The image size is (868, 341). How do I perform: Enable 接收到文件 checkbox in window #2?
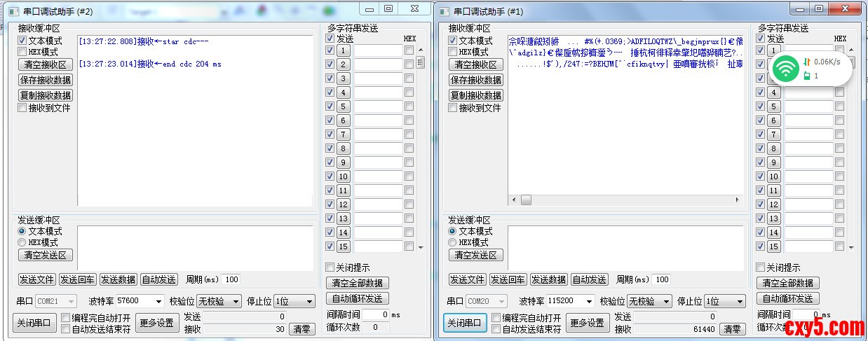(22, 108)
